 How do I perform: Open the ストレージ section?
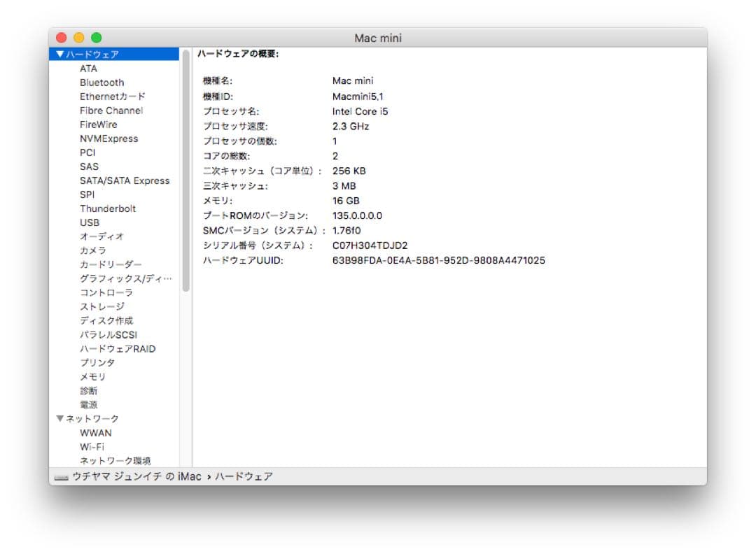101,306
